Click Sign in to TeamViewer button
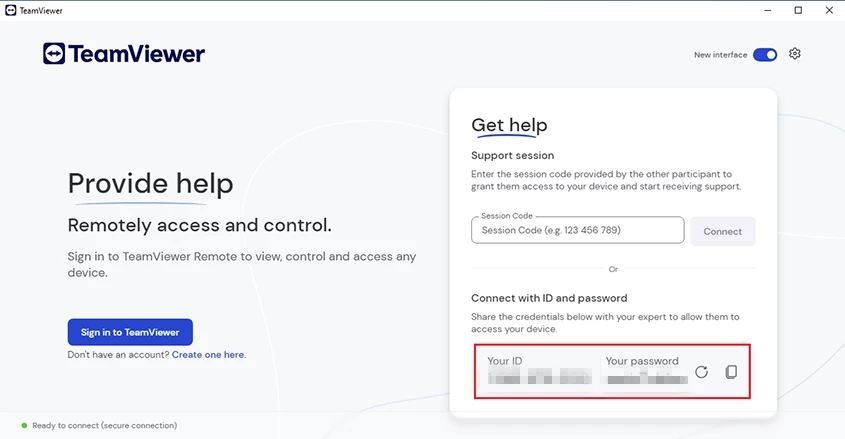This screenshot has height=439, width=845. coord(130,332)
